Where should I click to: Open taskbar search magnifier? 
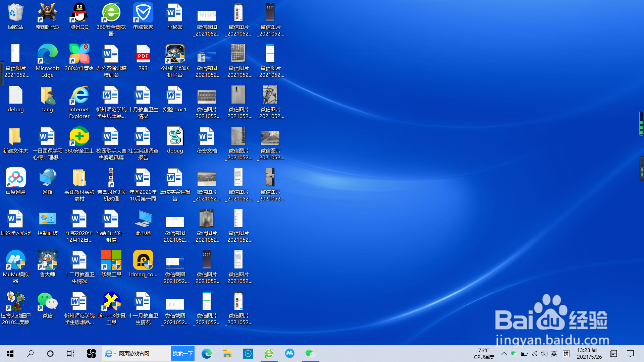pos(30,353)
